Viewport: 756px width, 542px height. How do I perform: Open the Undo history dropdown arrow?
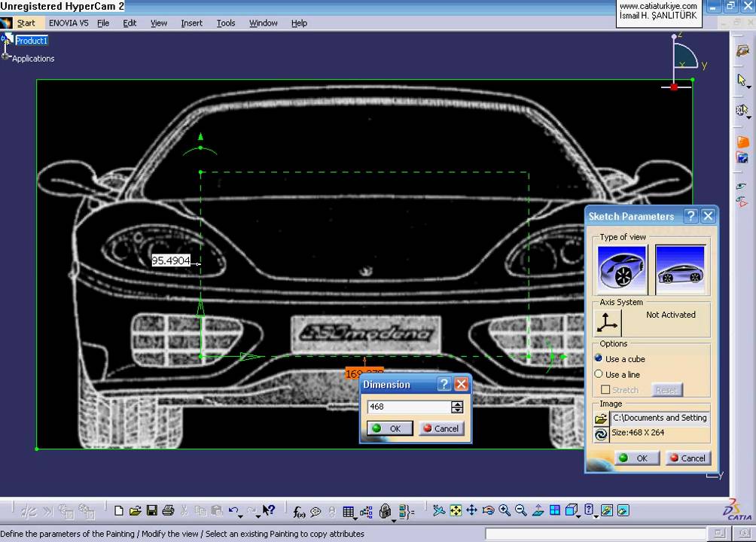click(x=241, y=516)
